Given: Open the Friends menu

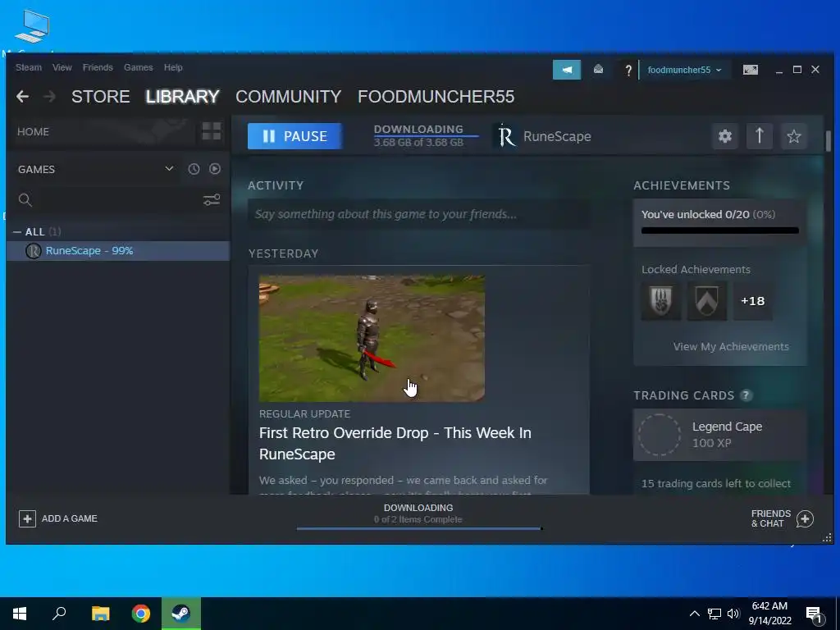Looking at the screenshot, I should click(98, 67).
